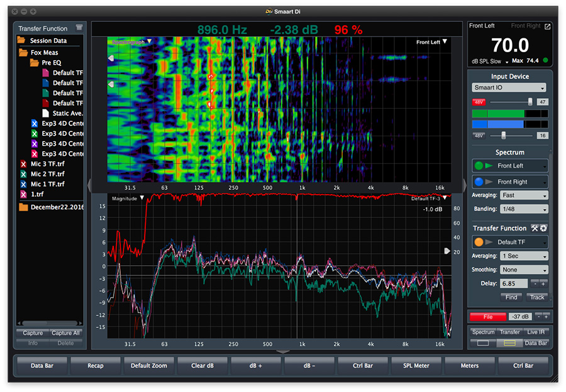Open the Banding 1/48 dropdown
Image resolution: width=566 pixels, height=392 pixels.
click(524, 209)
